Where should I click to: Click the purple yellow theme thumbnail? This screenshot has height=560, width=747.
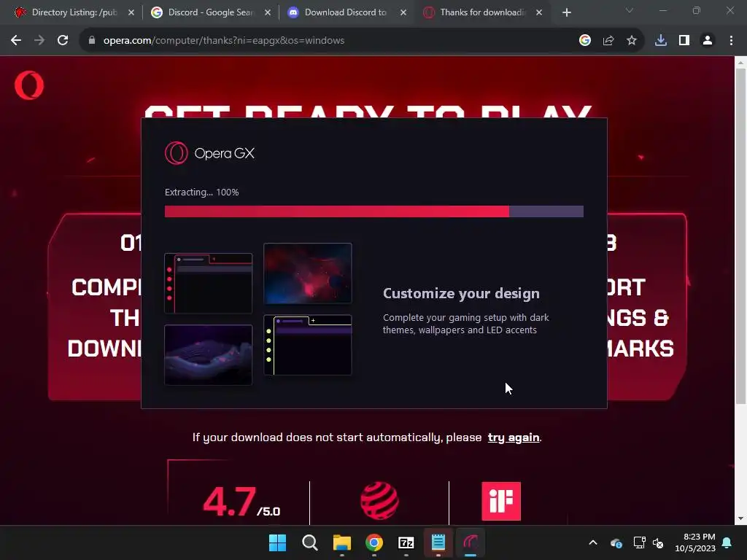pyautogui.click(x=308, y=345)
